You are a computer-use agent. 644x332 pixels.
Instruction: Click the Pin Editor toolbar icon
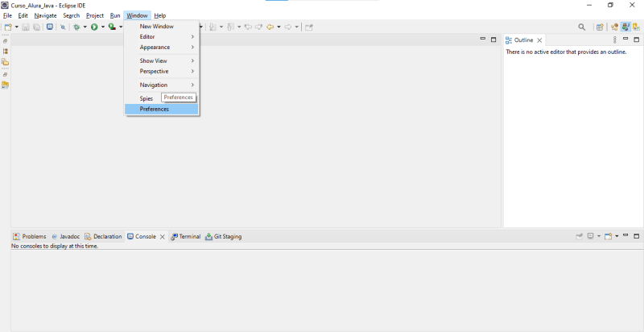pos(309,27)
